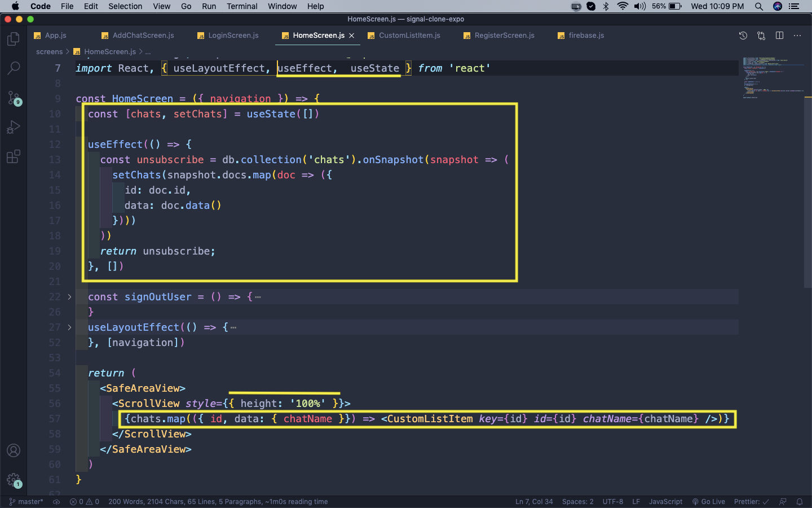Open file timeline history icon
The height and width of the screenshot is (508, 812).
tap(743, 36)
